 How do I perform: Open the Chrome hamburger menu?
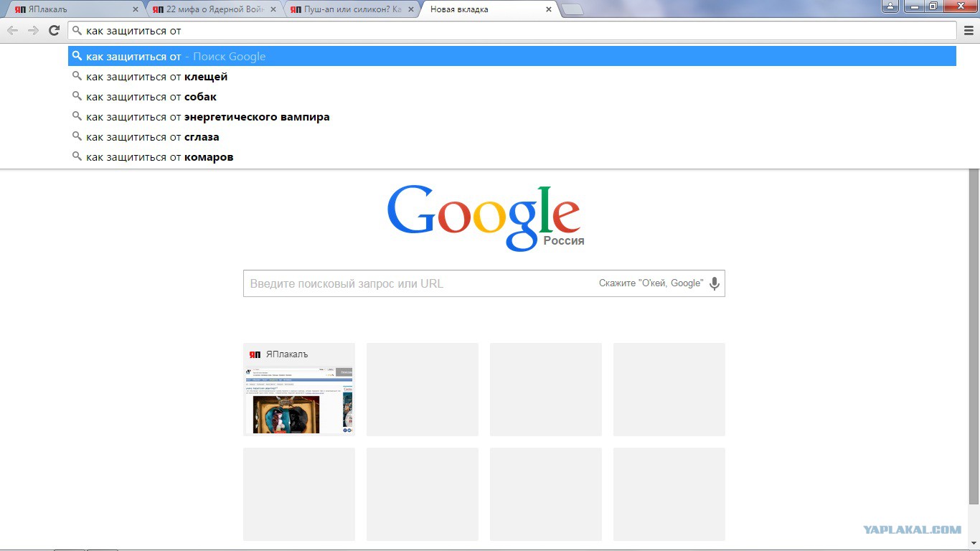pyautogui.click(x=969, y=30)
